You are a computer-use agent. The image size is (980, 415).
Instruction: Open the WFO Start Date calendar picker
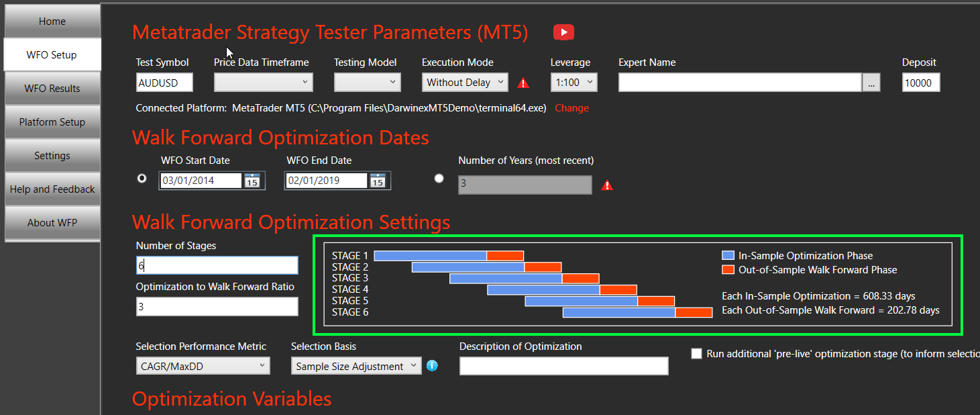tap(252, 181)
